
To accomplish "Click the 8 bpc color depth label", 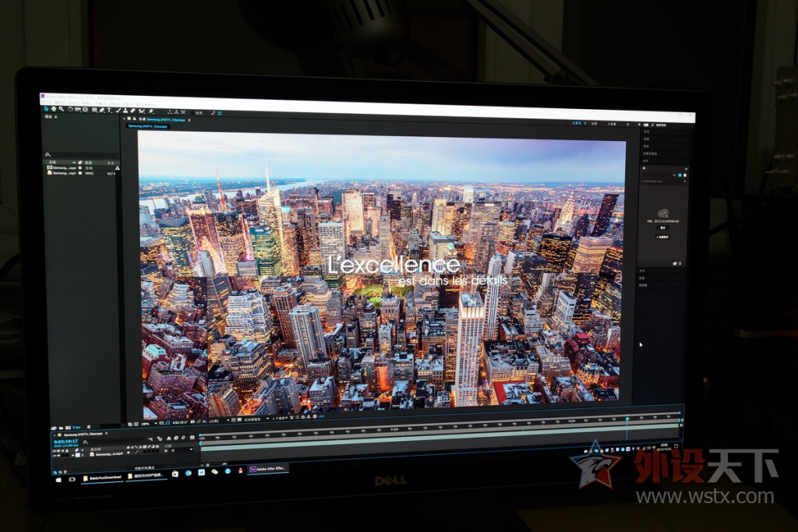I will pyautogui.click(x=76, y=427).
